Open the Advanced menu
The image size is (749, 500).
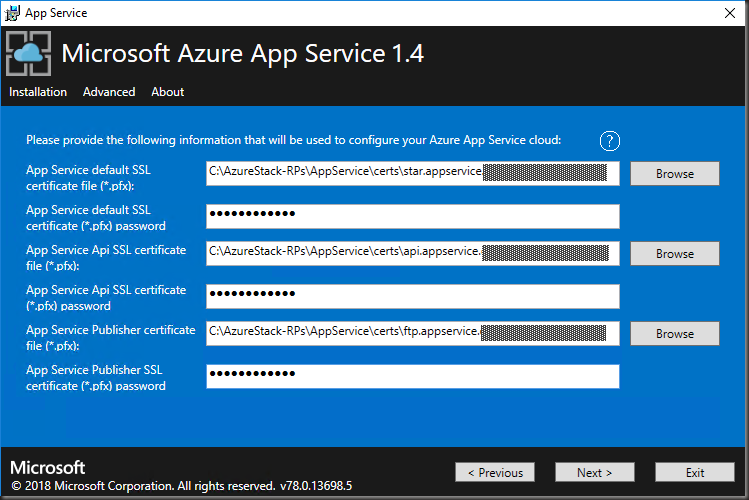[x=109, y=92]
